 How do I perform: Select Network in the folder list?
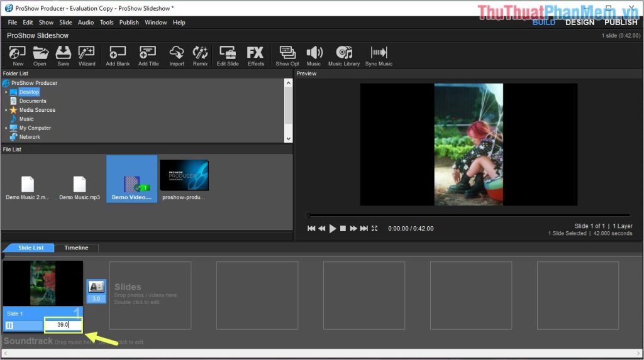pyautogui.click(x=30, y=137)
